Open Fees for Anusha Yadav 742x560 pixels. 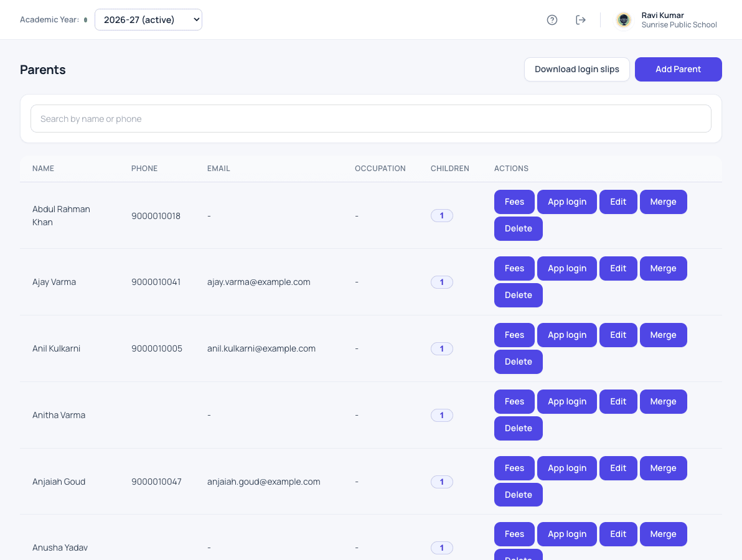coord(514,534)
